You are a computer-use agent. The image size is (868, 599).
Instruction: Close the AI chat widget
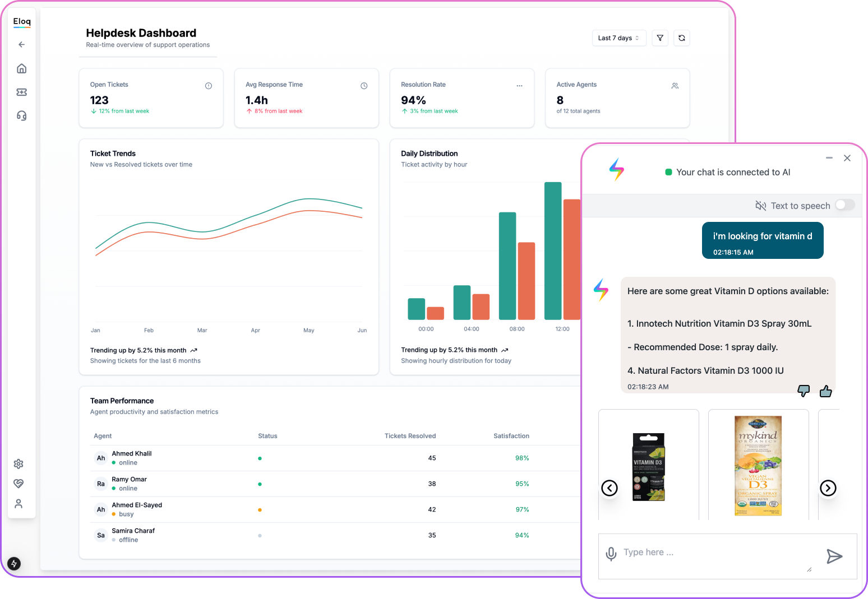coord(847,158)
